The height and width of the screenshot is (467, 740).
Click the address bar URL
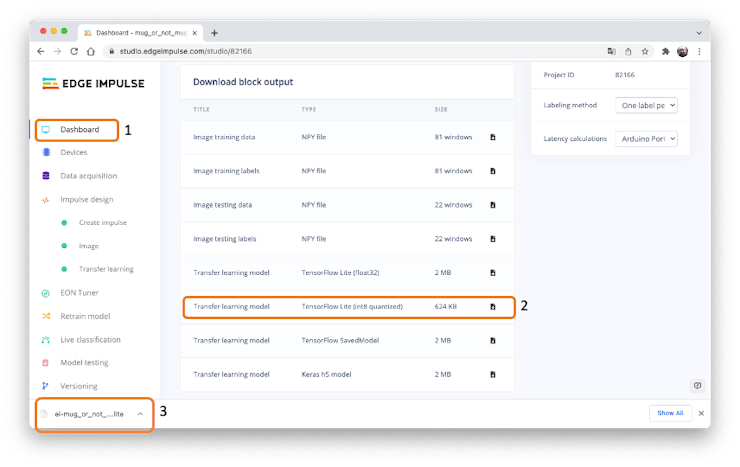coord(185,51)
